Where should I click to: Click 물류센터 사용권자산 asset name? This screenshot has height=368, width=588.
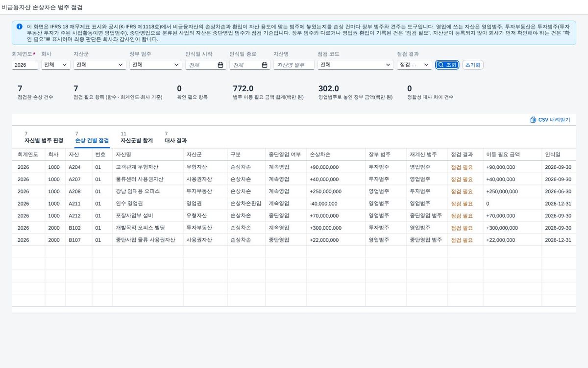[140, 179]
